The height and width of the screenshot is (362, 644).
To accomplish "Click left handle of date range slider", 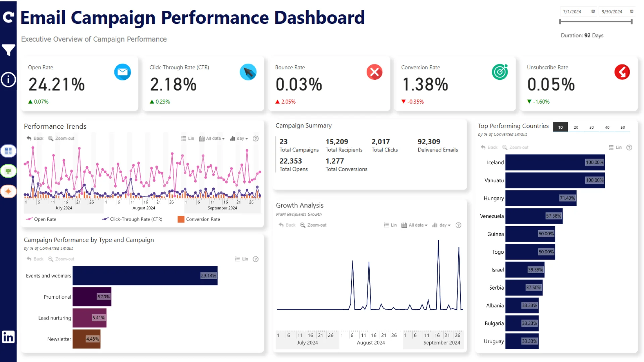I will pos(560,21).
